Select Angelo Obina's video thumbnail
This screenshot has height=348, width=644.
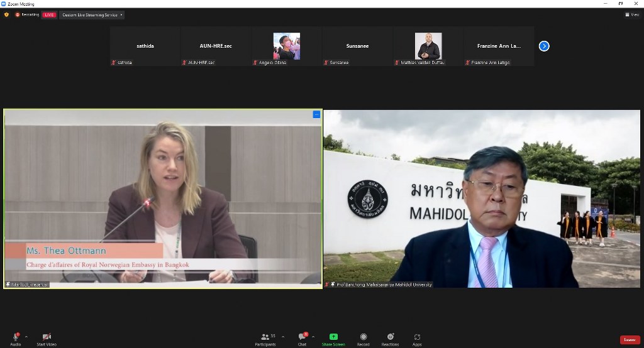286,46
